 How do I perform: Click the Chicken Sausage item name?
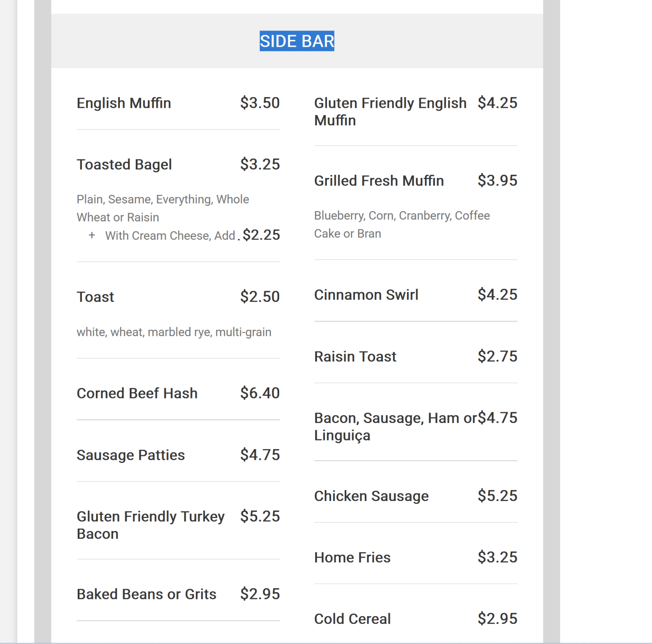pyautogui.click(x=371, y=496)
